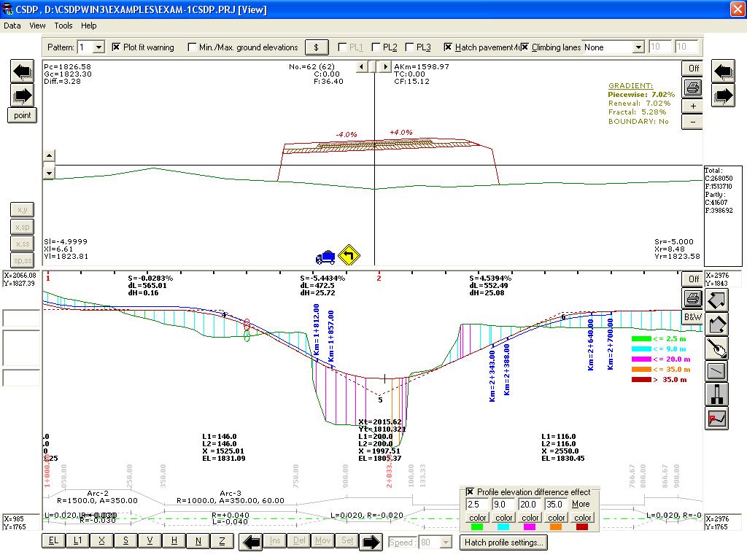The width and height of the screenshot is (747, 560).
Task: Click the bottom toolbar left arrow
Action: [x=251, y=542]
